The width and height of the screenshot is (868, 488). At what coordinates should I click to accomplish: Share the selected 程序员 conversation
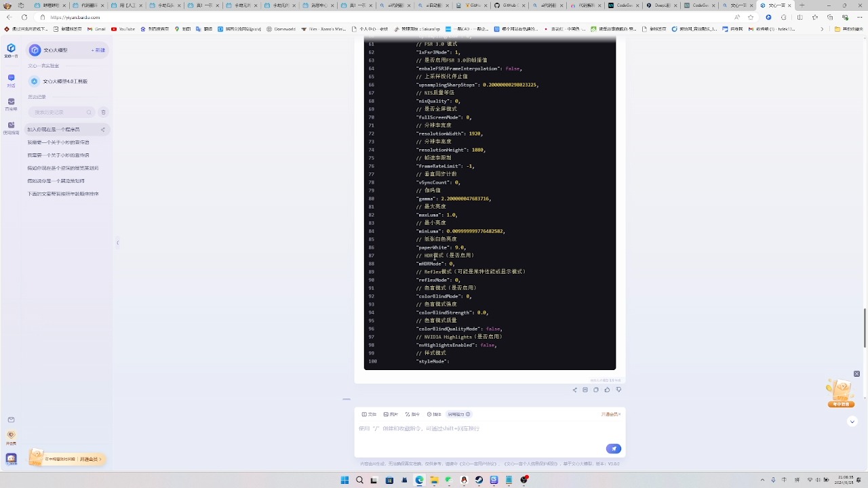(x=103, y=129)
